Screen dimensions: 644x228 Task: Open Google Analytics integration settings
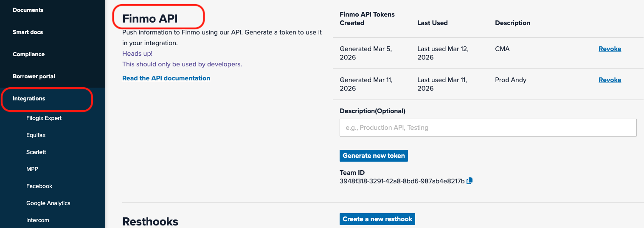click(x=48, y=203)
